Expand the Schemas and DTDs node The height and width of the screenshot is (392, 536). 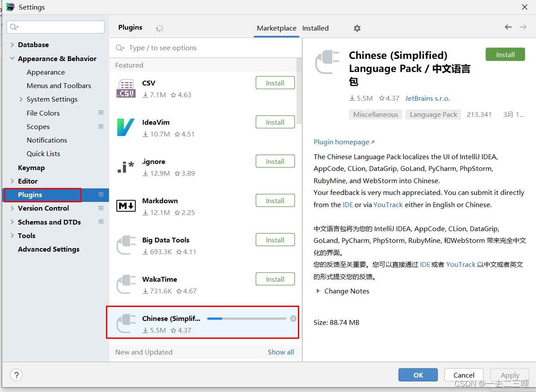(x=12, y=222)
